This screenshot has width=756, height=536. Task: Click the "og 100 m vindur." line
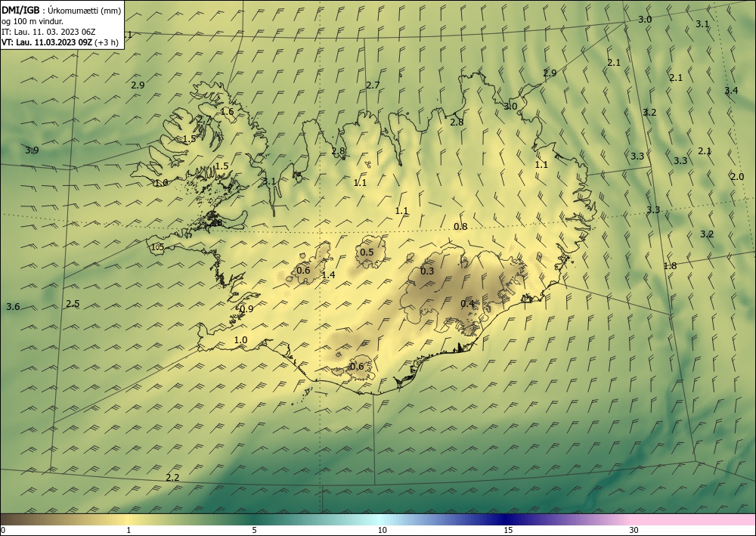(x=33, y=21)
